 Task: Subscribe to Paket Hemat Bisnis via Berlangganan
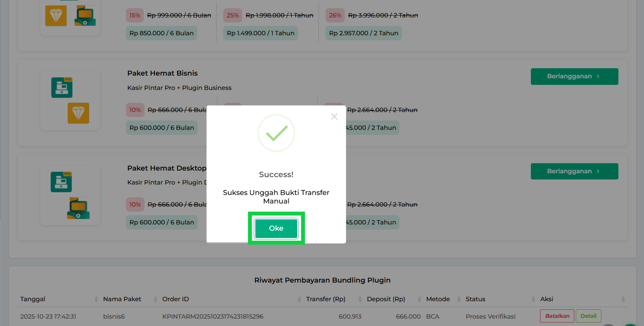click(x=574, y=76)
